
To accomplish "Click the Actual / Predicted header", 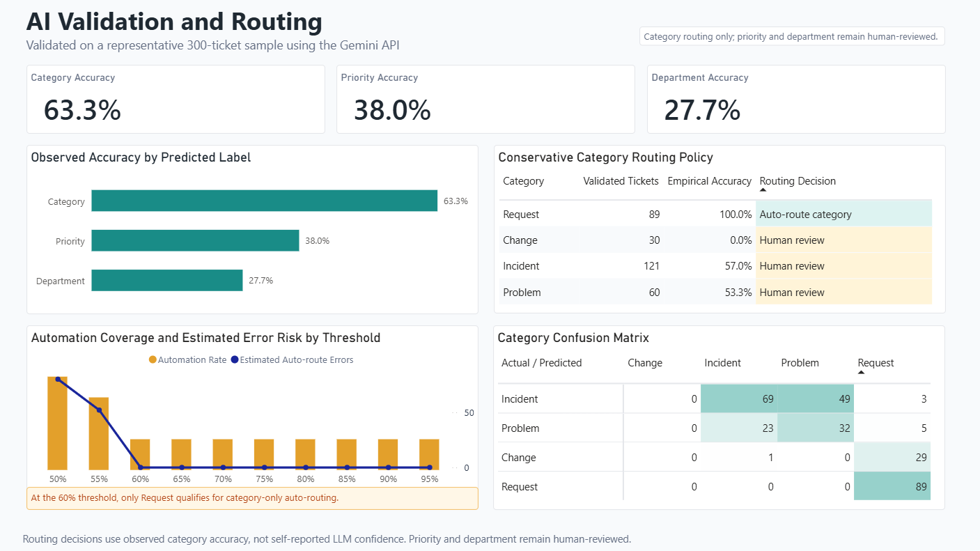I will coord(541,363).
